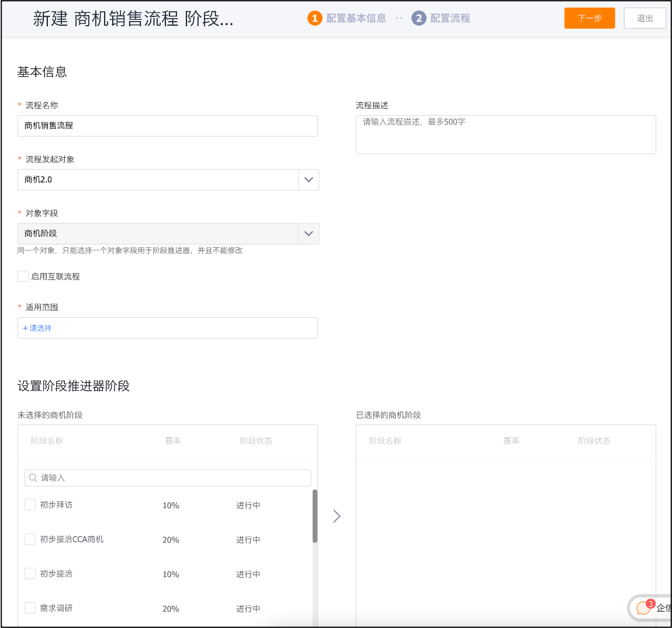
Task: Click step 2 circle 配置流程
Action: (x=419, y=18)
